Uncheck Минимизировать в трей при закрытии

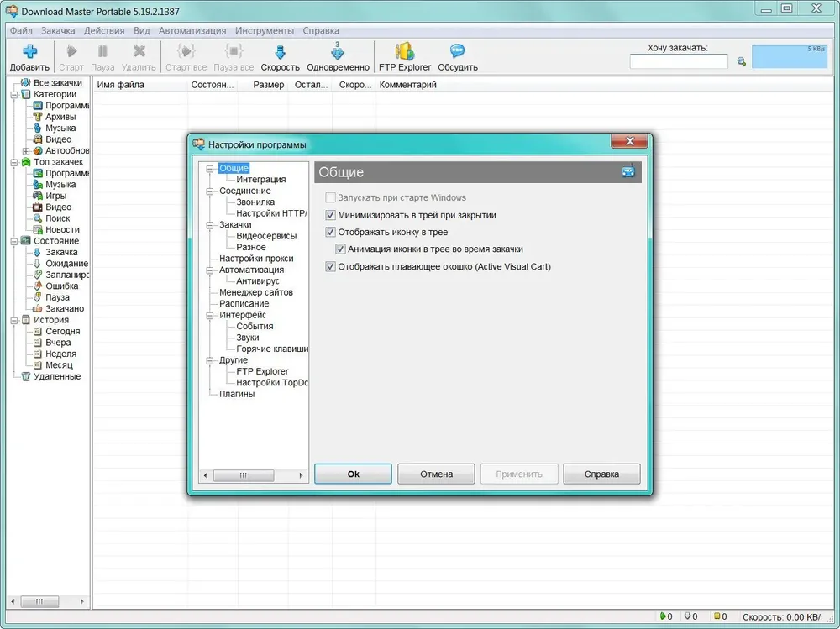point(330,215)
